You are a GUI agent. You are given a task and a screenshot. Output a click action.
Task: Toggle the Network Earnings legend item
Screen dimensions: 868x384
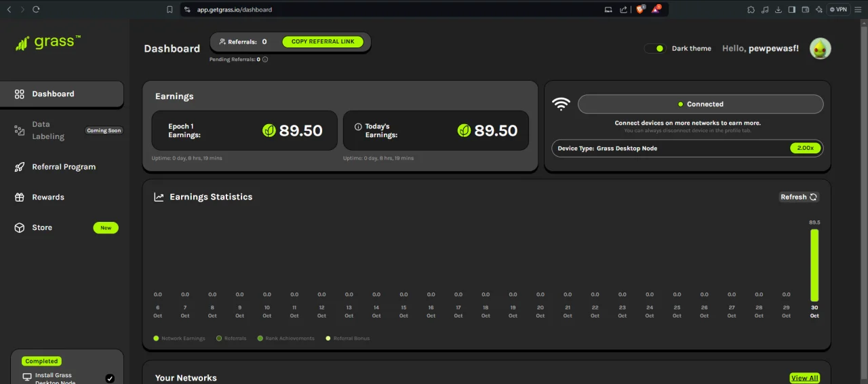pyautogui.click(x=179, y=338)
